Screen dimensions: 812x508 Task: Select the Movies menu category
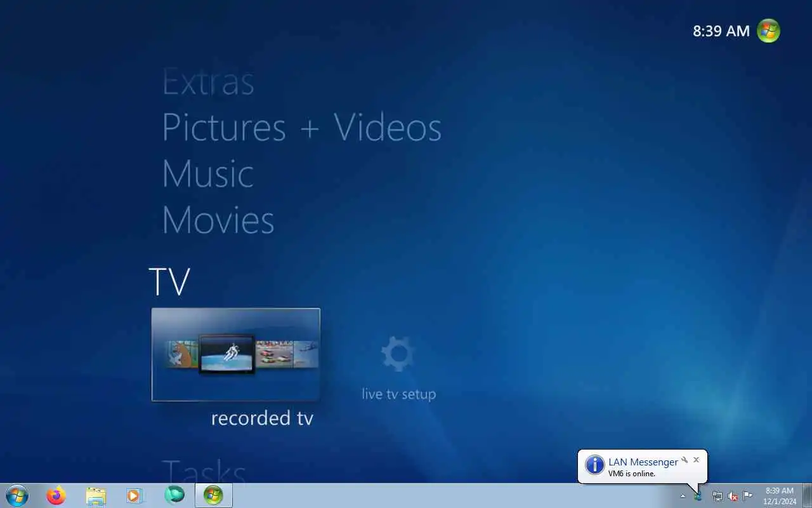tap(218, 220)
